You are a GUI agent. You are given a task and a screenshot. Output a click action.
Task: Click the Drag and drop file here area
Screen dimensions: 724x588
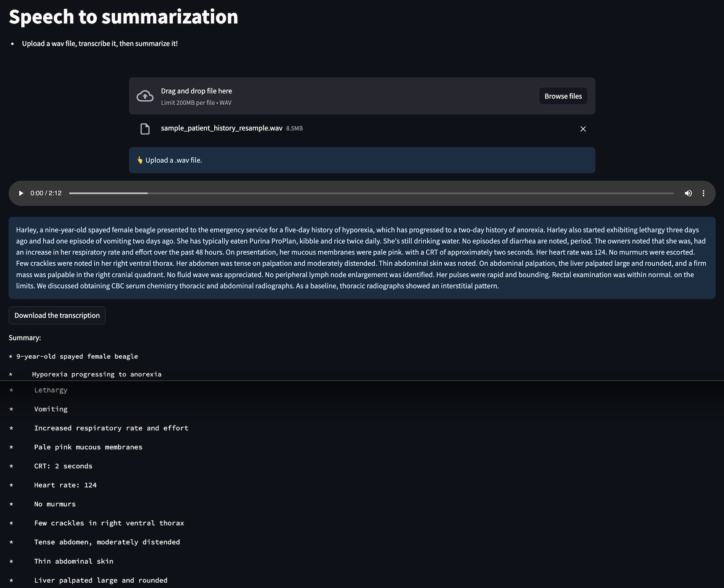[362, 96]
